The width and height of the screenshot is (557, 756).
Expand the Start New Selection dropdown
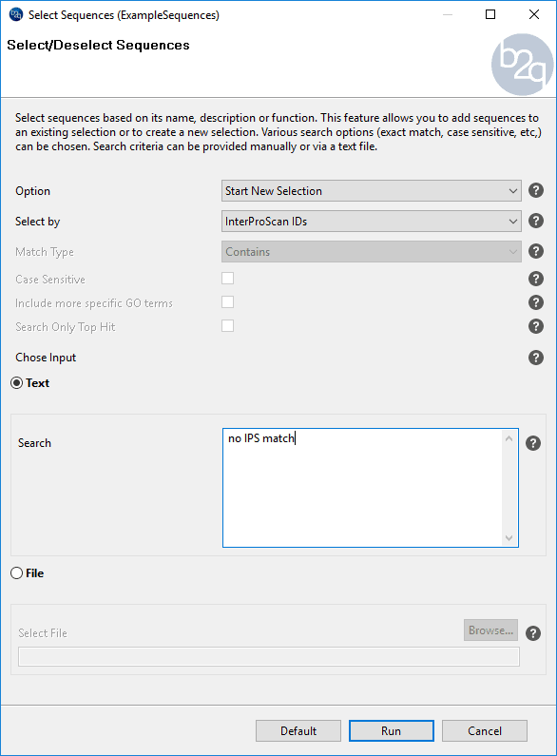coord(371,191)
